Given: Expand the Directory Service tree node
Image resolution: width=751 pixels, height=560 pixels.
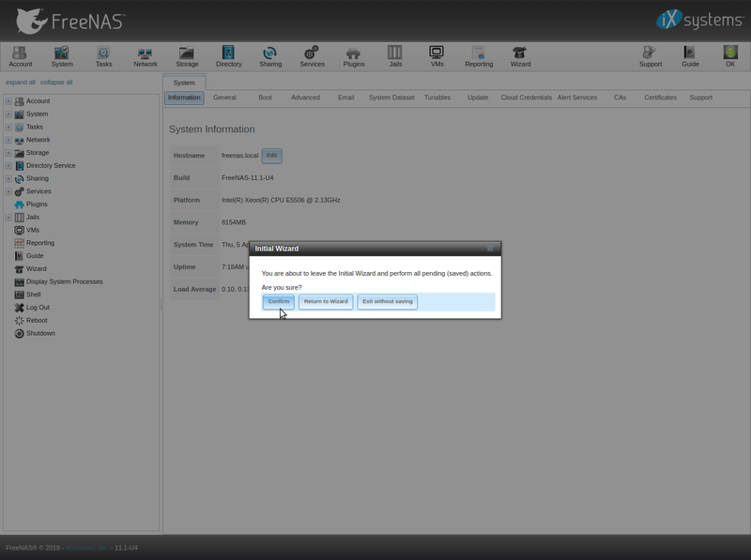Looking at the screenshot, I should coord(8,166).
